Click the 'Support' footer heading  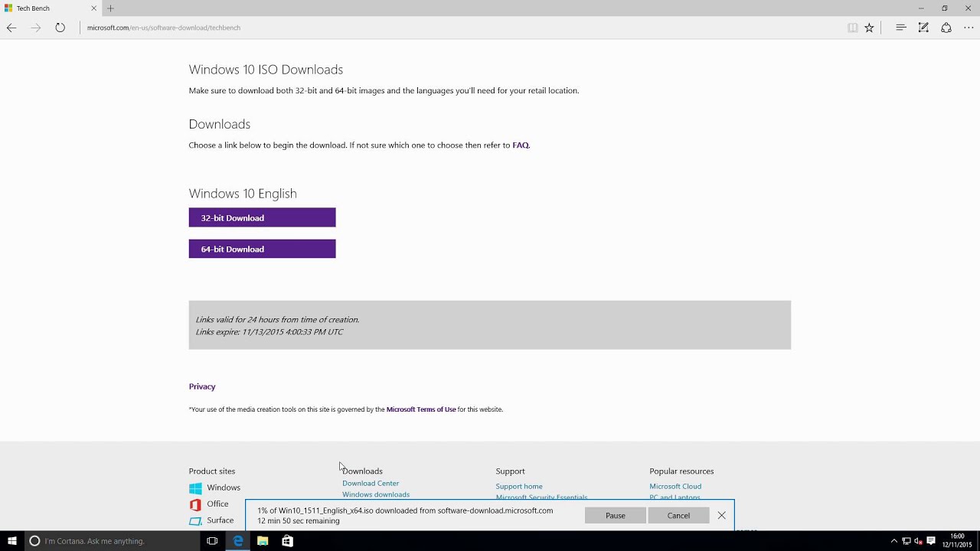tap(510, 471)
